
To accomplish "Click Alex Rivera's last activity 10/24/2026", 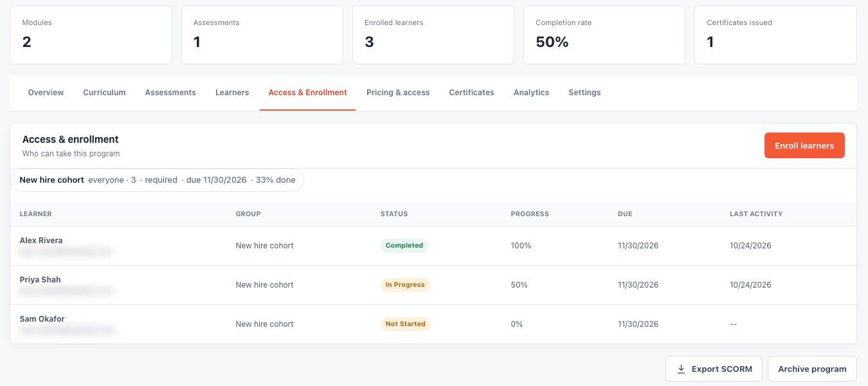I will 750,246.
